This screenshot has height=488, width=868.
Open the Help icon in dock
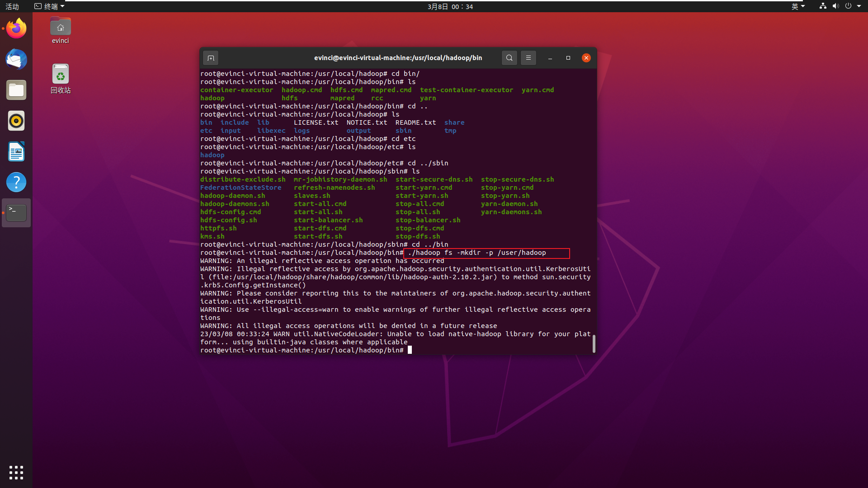coord(16,182)
